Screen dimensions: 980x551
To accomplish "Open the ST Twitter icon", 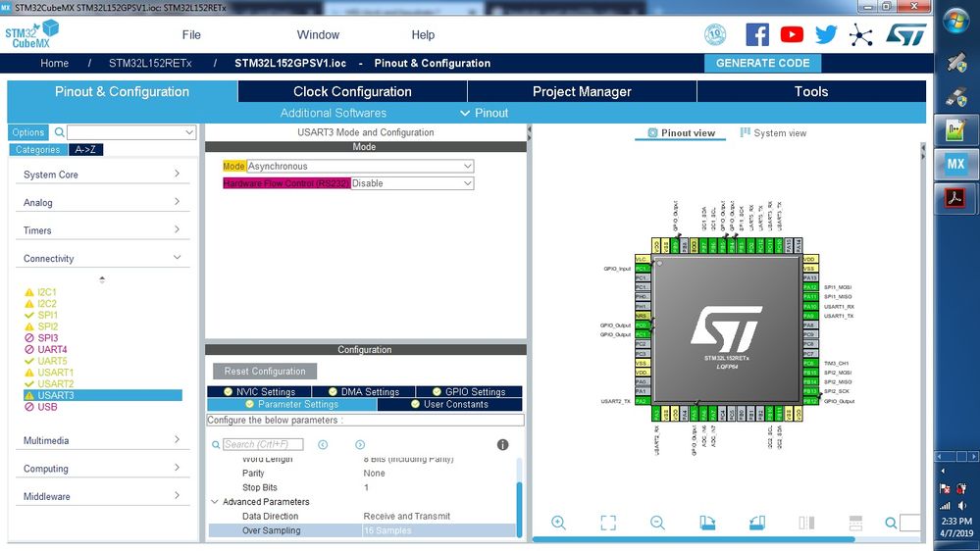I will click(x=826, y=34).
